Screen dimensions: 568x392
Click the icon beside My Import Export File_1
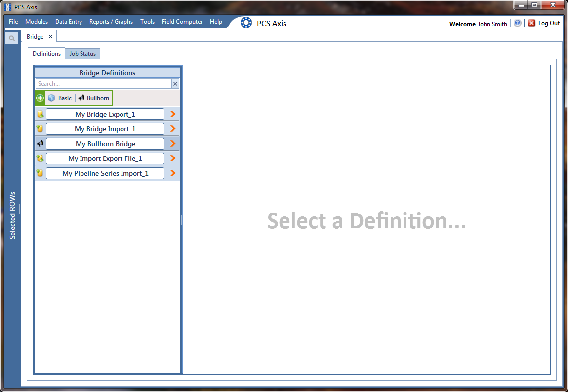point(40,158)
